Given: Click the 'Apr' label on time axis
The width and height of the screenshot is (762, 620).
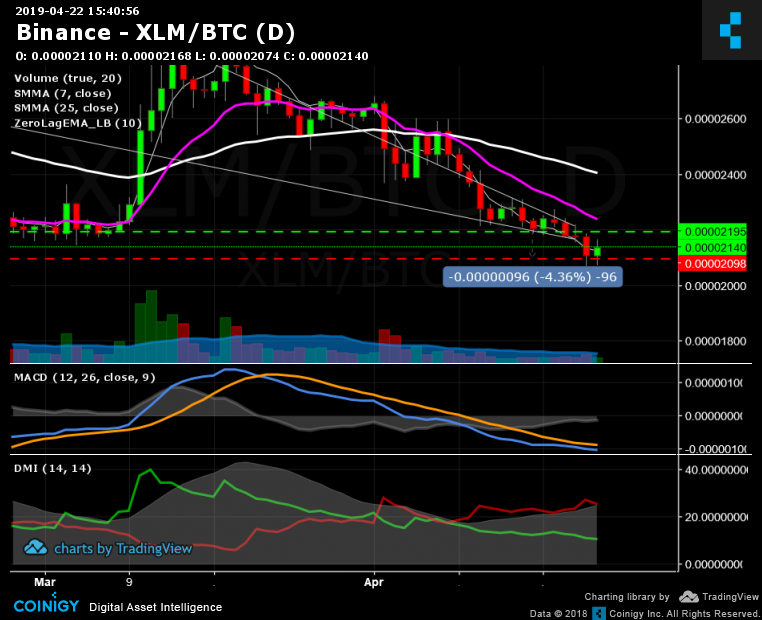Looking at the screenshot, I should click(x=374, y=582).
